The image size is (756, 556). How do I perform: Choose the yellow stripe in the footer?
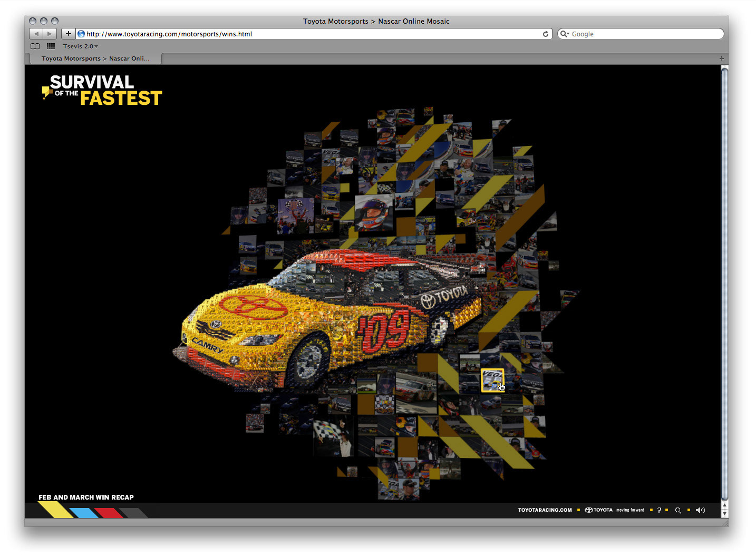(55, 510)
